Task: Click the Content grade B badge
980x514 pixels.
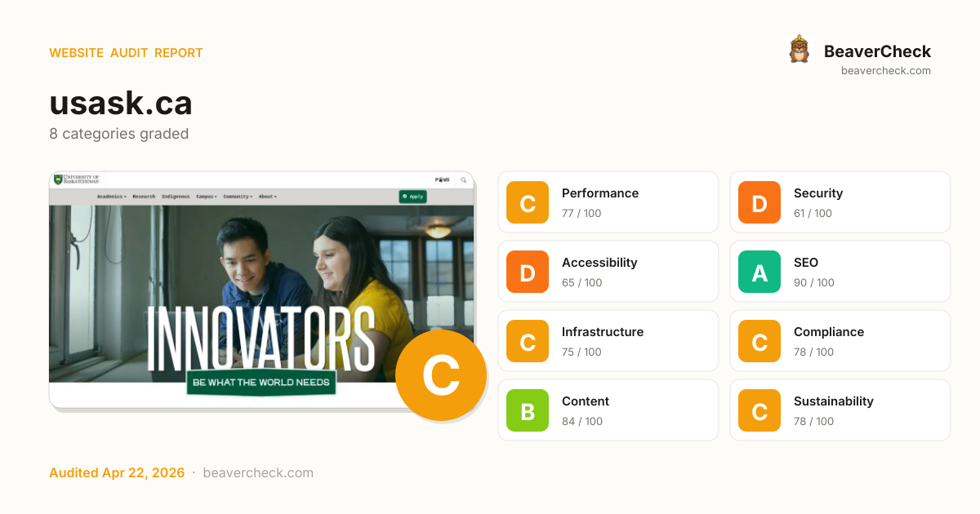Action: [x=528, y=410]
